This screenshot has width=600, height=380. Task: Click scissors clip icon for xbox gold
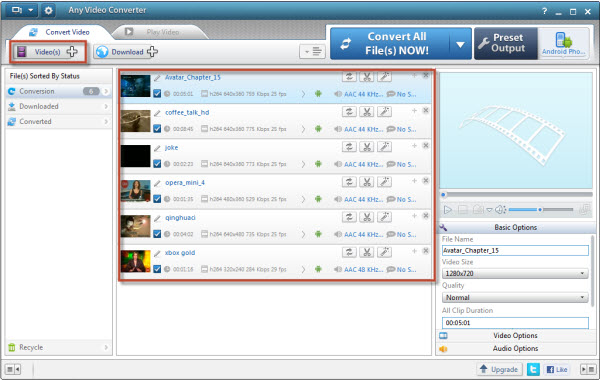click(x=367, y=252)
